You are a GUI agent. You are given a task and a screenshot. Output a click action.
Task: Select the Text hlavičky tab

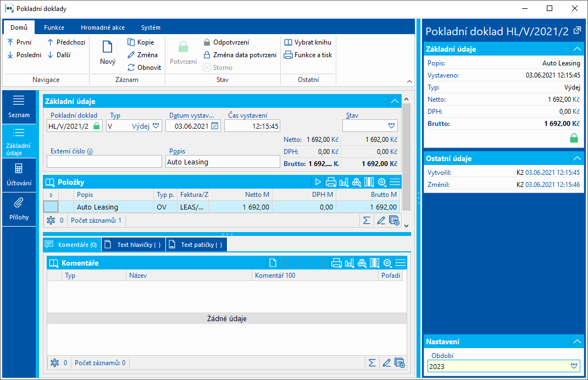pyautogui.click(x=134, y=245)
